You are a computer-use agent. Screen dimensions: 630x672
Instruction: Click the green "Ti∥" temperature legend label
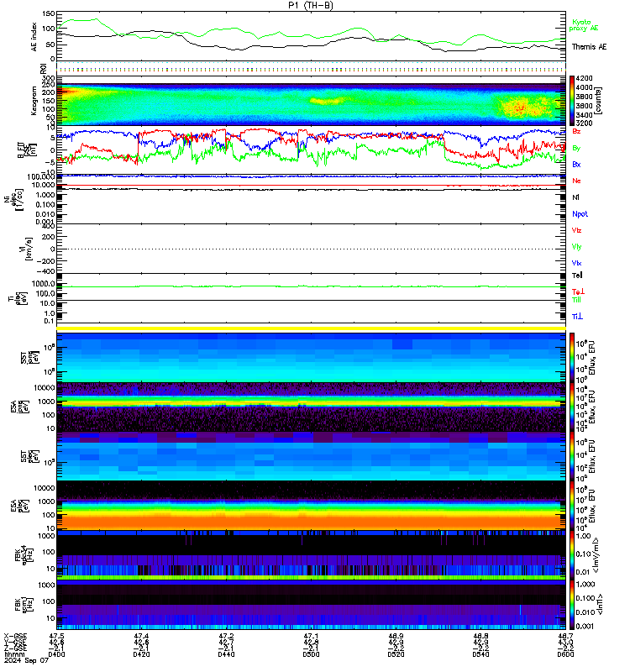(576, 300)
